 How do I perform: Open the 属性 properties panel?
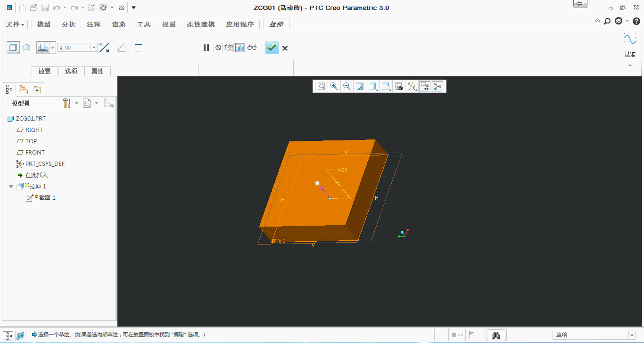click(97, 71)
